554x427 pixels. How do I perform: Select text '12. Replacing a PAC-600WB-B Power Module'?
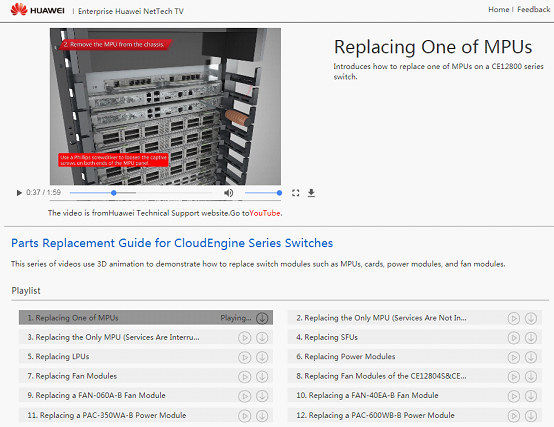point(375,415)
